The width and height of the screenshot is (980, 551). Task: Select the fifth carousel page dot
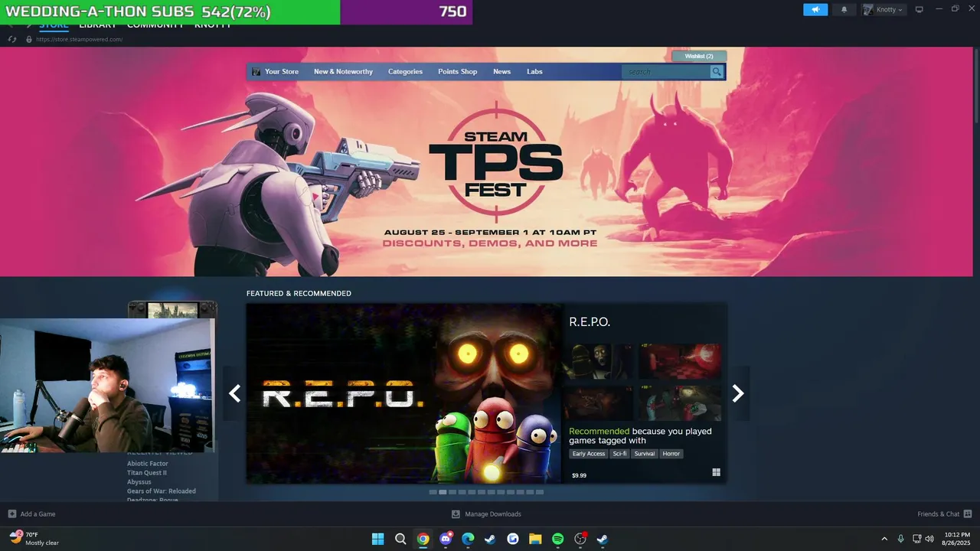472,492
